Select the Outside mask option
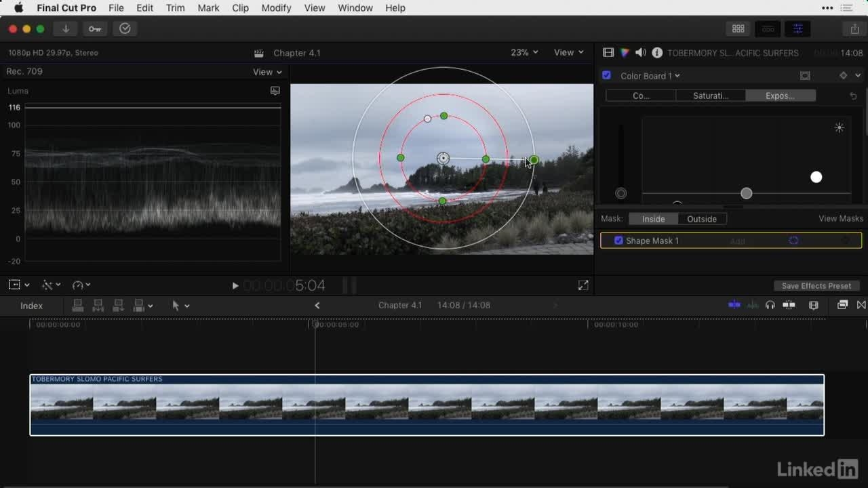This screenshot has width=868, height=488. click(x=701, y=219)
